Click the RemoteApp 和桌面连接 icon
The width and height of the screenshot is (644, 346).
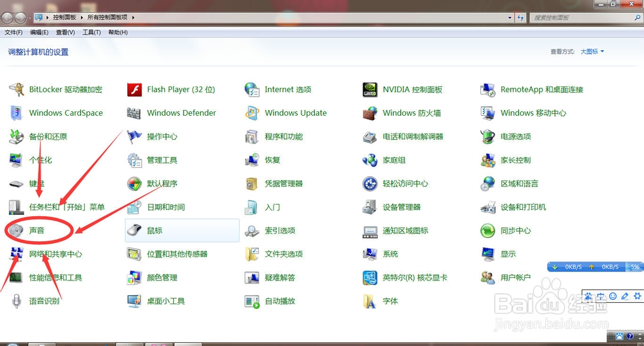click(x=488, y=89)
